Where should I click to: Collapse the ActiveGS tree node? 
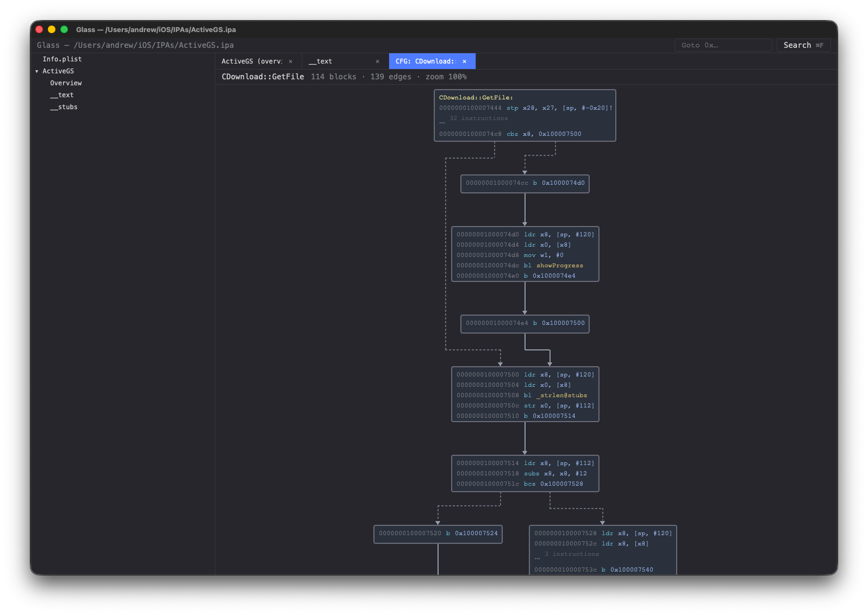pyautogui.click(x=37, y=71)
